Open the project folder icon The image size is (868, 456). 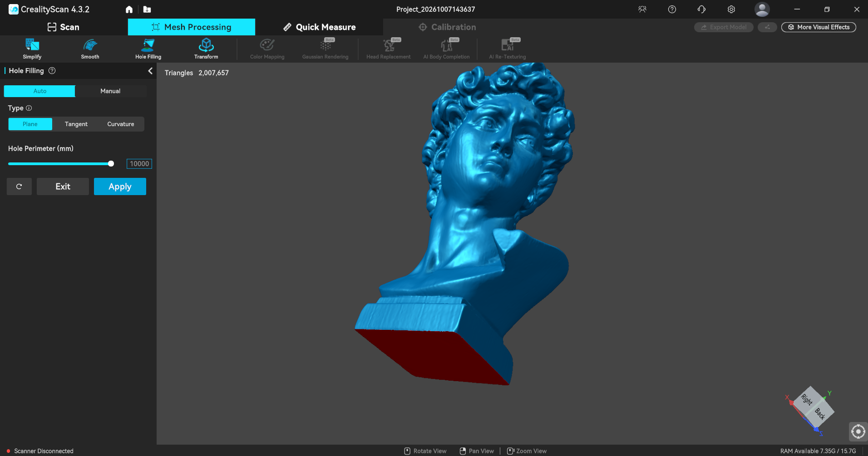pos(147,10)
